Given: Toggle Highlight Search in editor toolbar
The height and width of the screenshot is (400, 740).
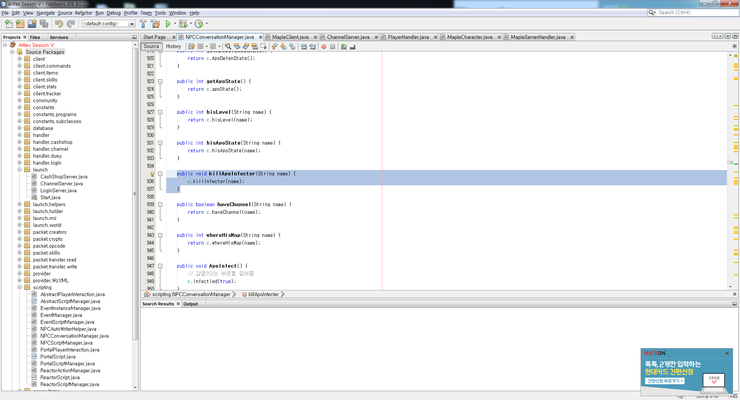Looking at the screenshot, I should click(x=255, y=46).
